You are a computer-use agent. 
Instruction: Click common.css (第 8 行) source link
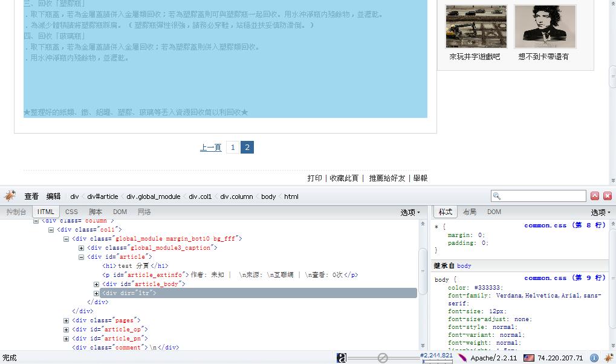click(565, 226)
